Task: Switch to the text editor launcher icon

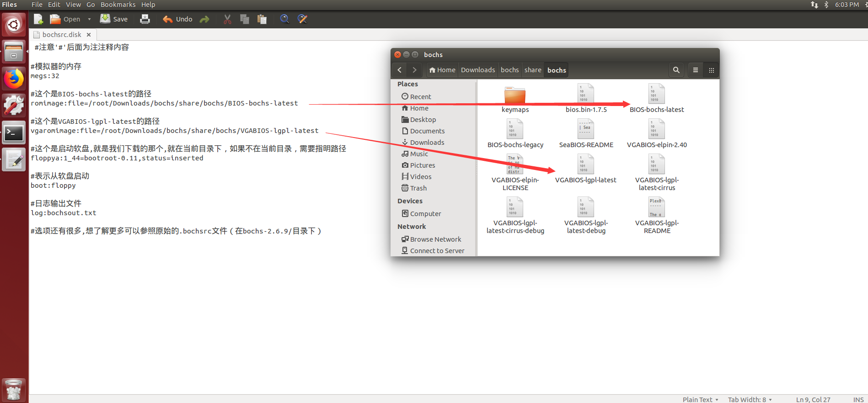Action: click(x=14, y=160)
